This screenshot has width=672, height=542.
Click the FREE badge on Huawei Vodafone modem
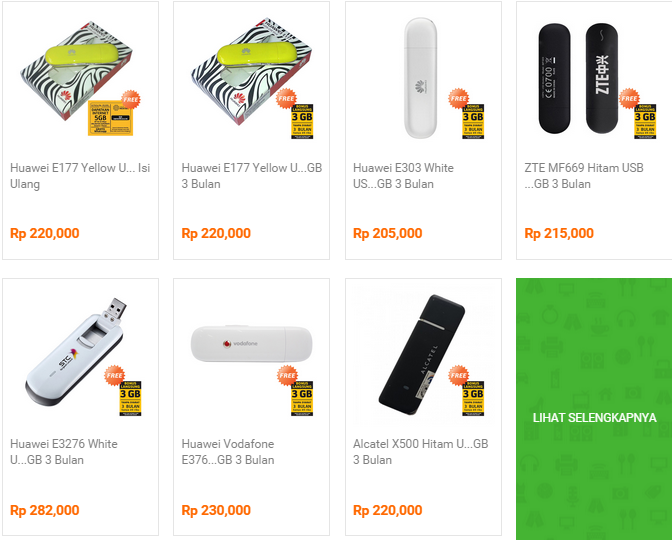[x=287, y=375]
